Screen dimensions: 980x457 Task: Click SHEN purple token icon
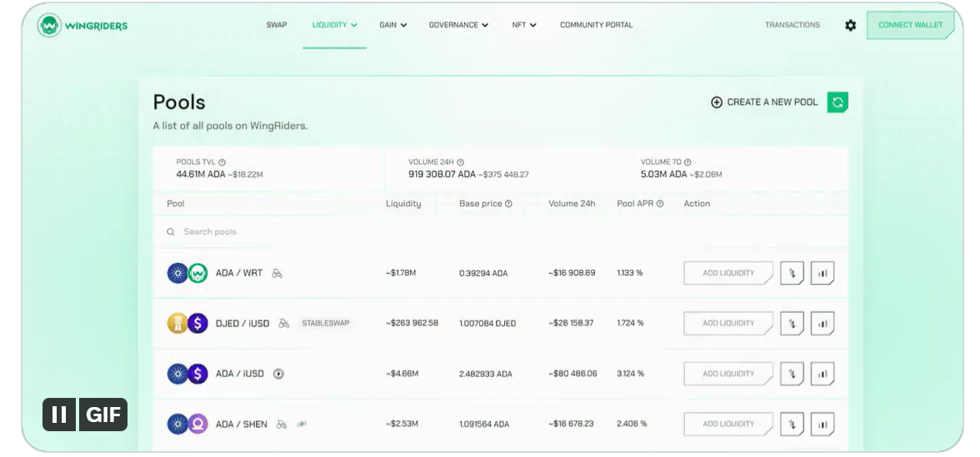pos(197,424)
